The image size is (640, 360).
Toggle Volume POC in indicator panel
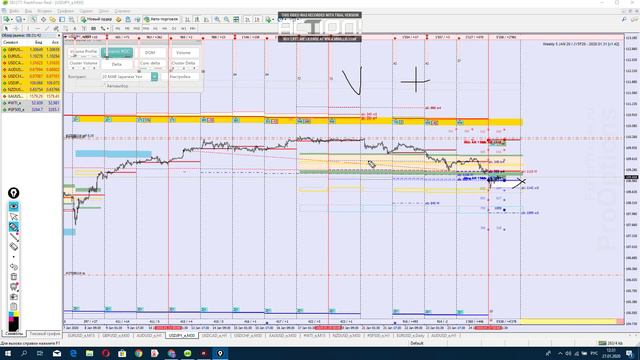[117, 52]
